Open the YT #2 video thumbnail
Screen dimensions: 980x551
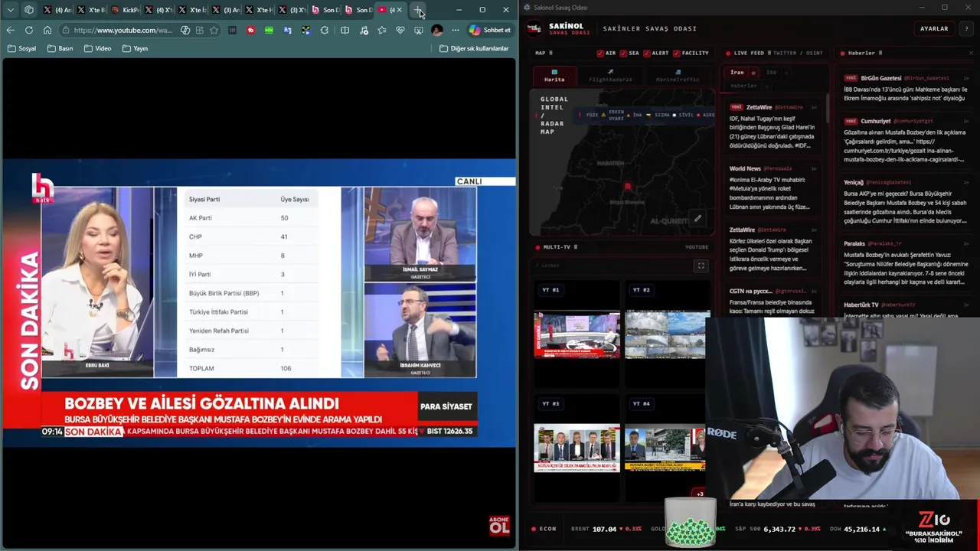point(666,334)
